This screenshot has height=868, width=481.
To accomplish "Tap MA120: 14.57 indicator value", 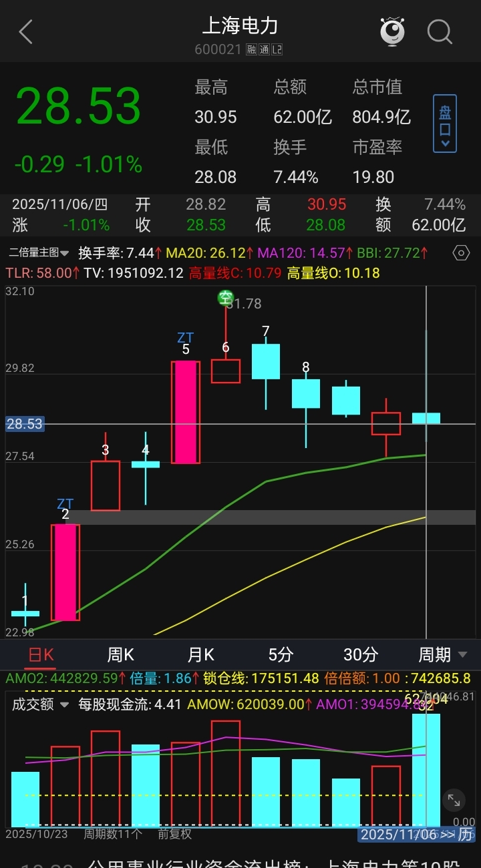I will click(x=306, y=253).
